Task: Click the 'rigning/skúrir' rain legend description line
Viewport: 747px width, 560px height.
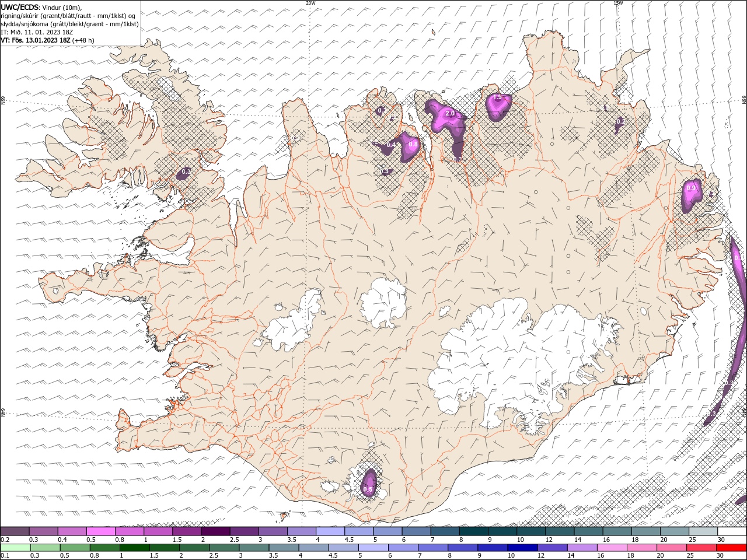Action: click(69, 16)
